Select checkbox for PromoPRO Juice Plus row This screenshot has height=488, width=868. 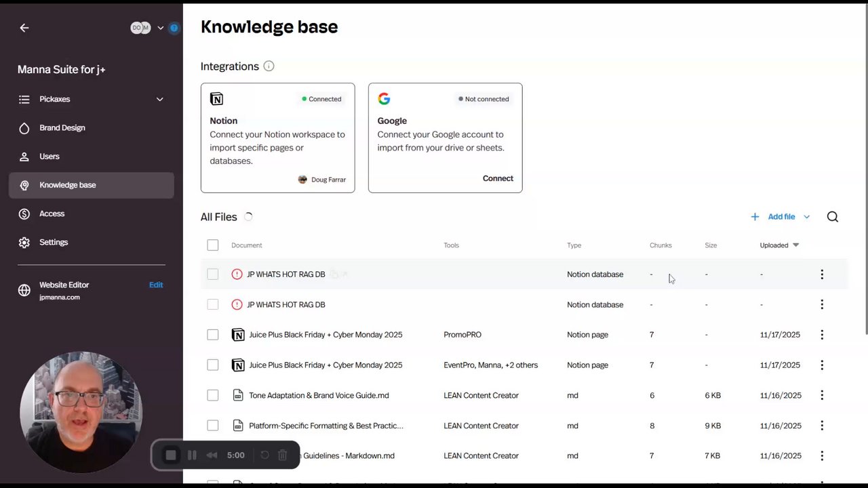coord(213,335)
